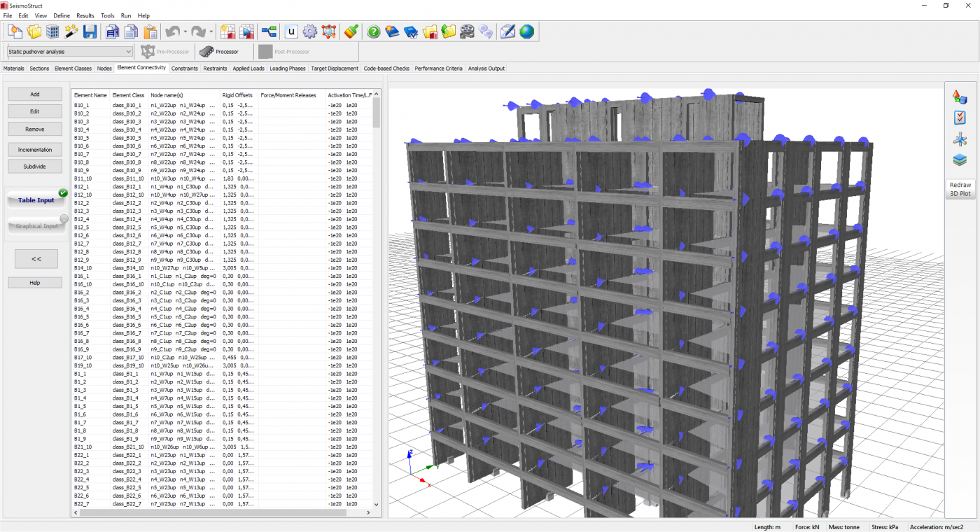This screenshot has width=980, height=532.
Task: Click the Building Modeller icon in toolbar
Action: [x=52, y=31]
